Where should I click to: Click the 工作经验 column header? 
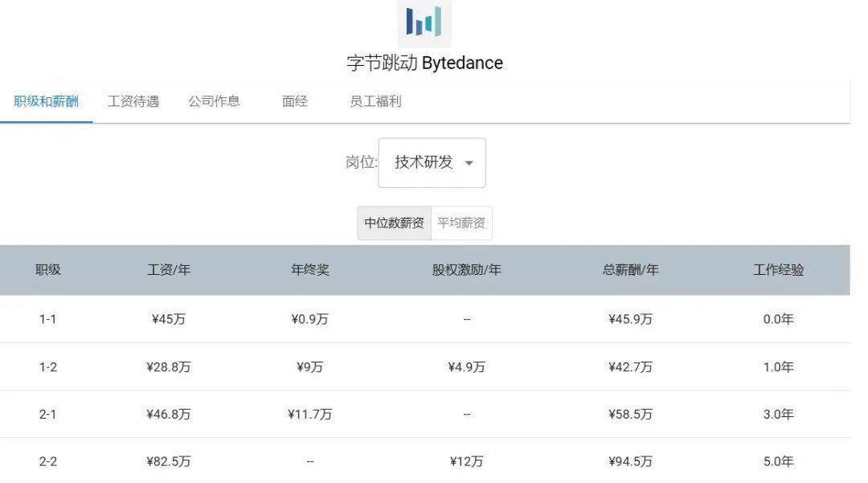point(778,270)
